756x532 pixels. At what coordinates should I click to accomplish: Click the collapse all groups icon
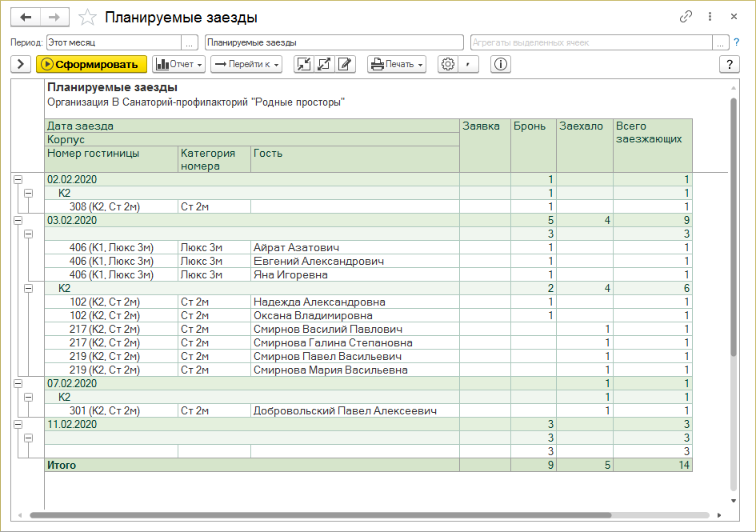[304, 65]
